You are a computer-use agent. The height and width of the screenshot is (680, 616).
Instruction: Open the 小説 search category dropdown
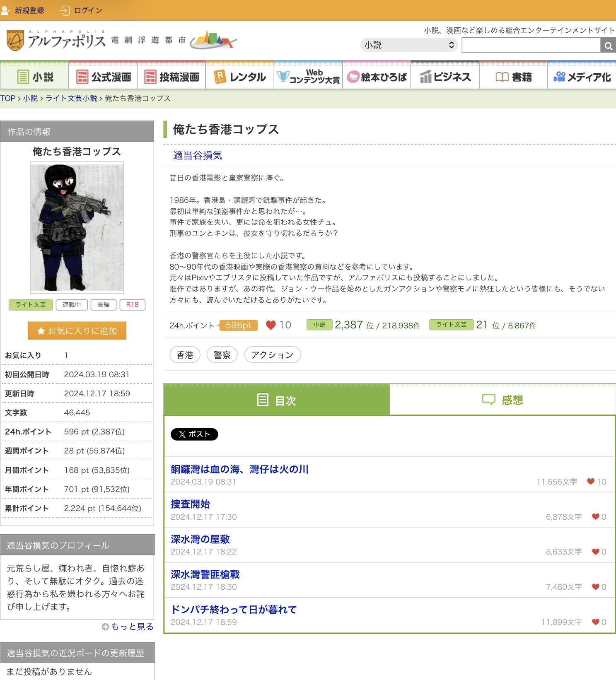[x=409, y=45]
